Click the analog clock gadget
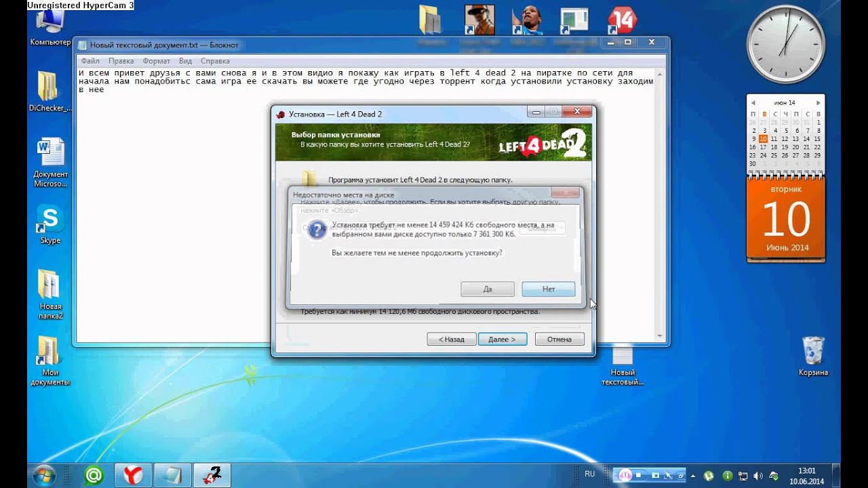868x488 pixels. point(786,45)
